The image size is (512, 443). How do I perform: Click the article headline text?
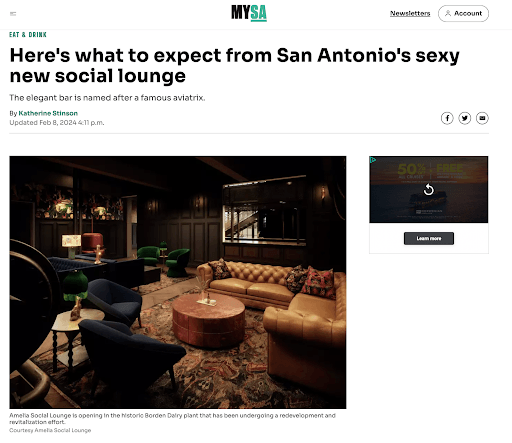(234, 65)
